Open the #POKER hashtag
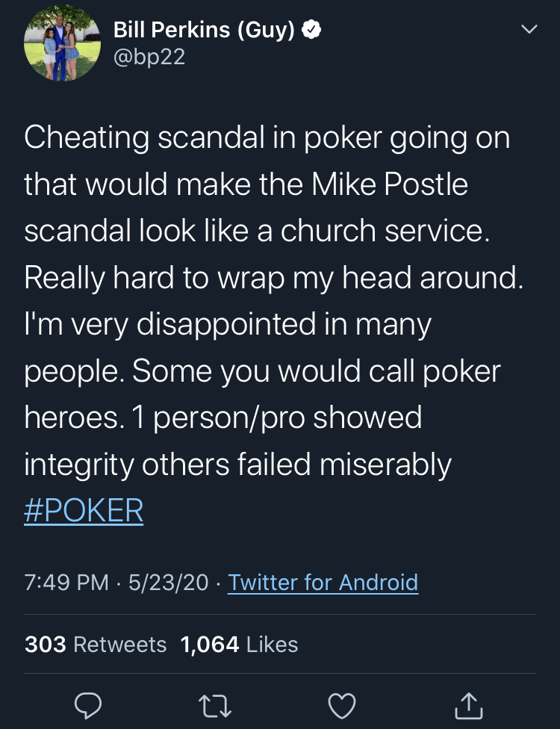The image size is (560, 729). (x=84, y=511)
